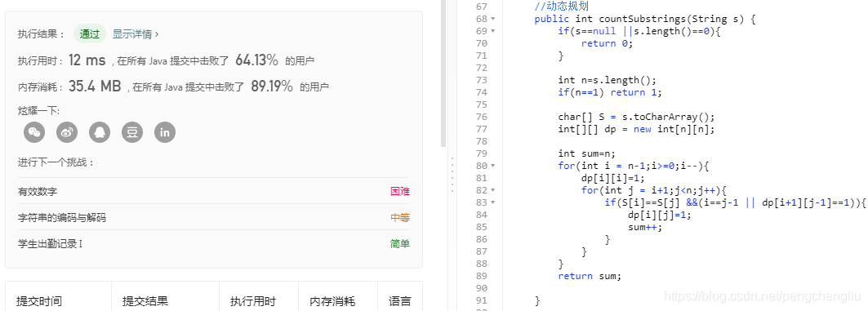
Task: Place cursor on 'dp[i][i]=1;' line
Action: tap(613, 178)
